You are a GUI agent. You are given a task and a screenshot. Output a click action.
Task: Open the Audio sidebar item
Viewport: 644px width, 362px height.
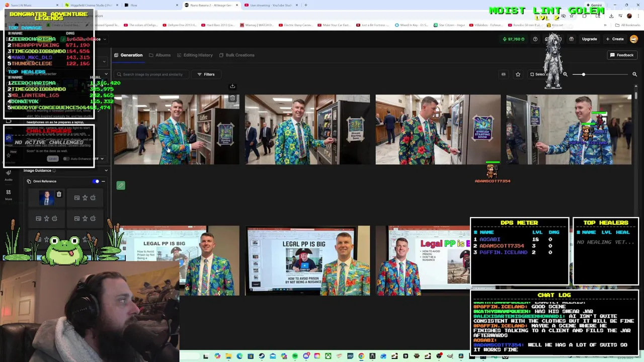[x=9, y=175]
